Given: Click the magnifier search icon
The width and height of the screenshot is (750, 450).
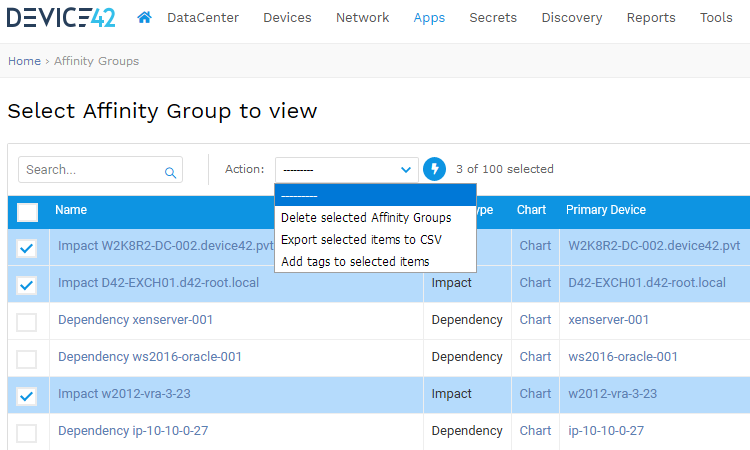Looking at the screenshot, I should [x=171, y=171].
